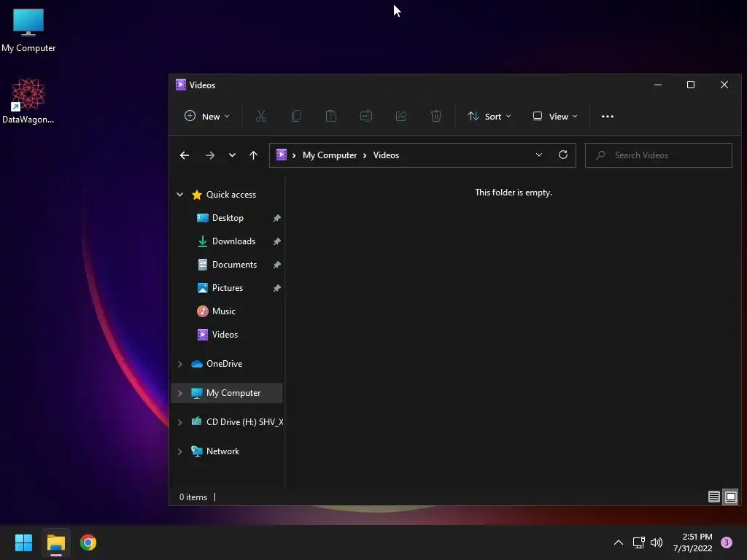Click the 0 items status text

click(193, 497)
